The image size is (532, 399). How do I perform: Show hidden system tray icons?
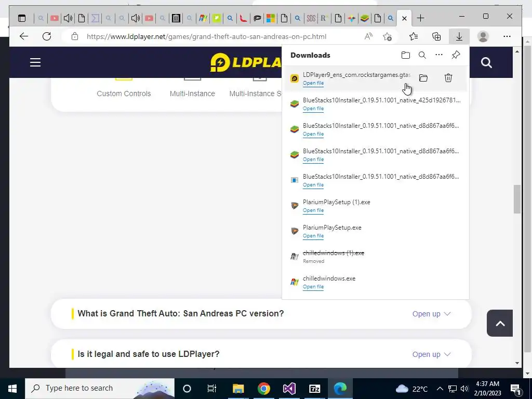440,389
